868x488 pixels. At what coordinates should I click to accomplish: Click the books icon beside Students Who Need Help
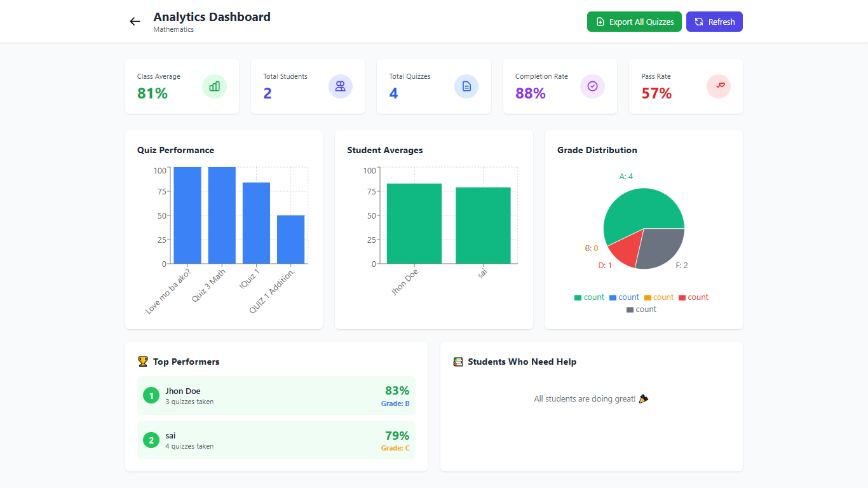[458, 362]
